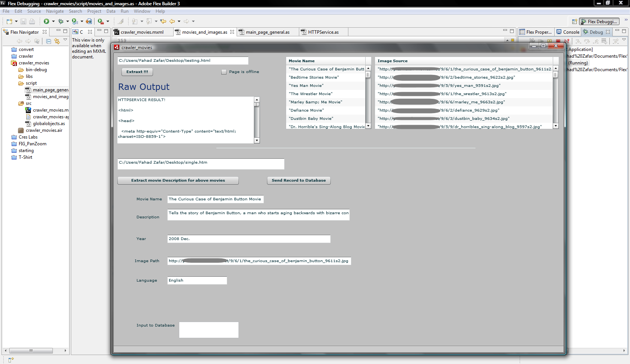Open the Run icon dropdown arrow

53,21
